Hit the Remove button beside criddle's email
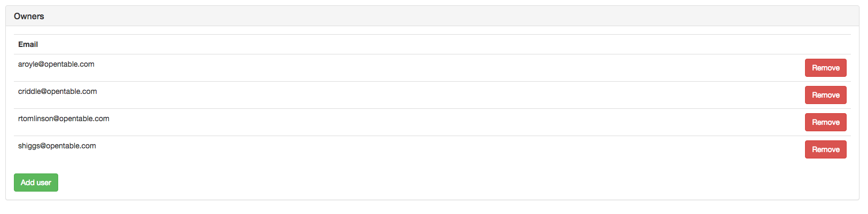Image resolution: width=868 pixels, height=214 pixels. [x=825, y=95]
